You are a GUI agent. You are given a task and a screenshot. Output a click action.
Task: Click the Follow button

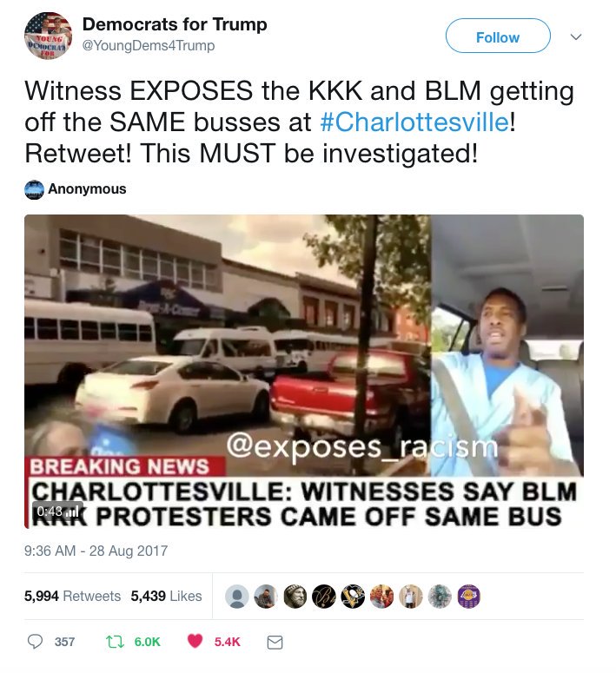coord(498,37)
